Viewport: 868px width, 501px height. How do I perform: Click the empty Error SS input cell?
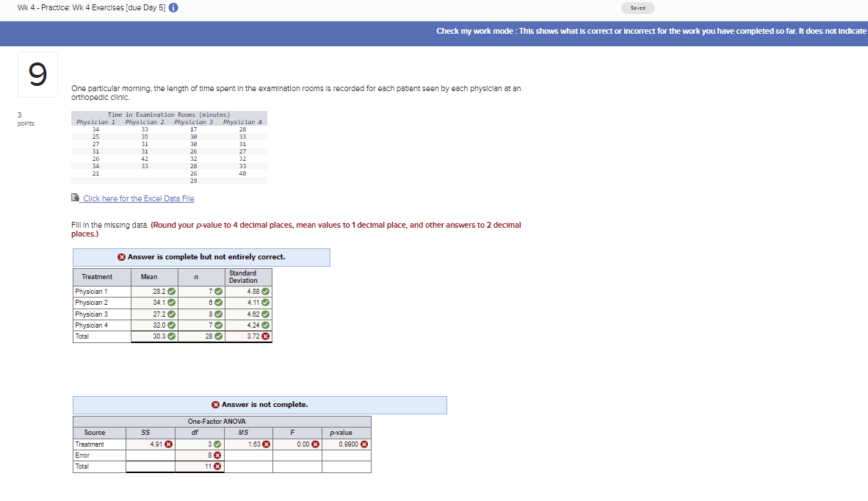pyautogui.click(x=151, y=455)
